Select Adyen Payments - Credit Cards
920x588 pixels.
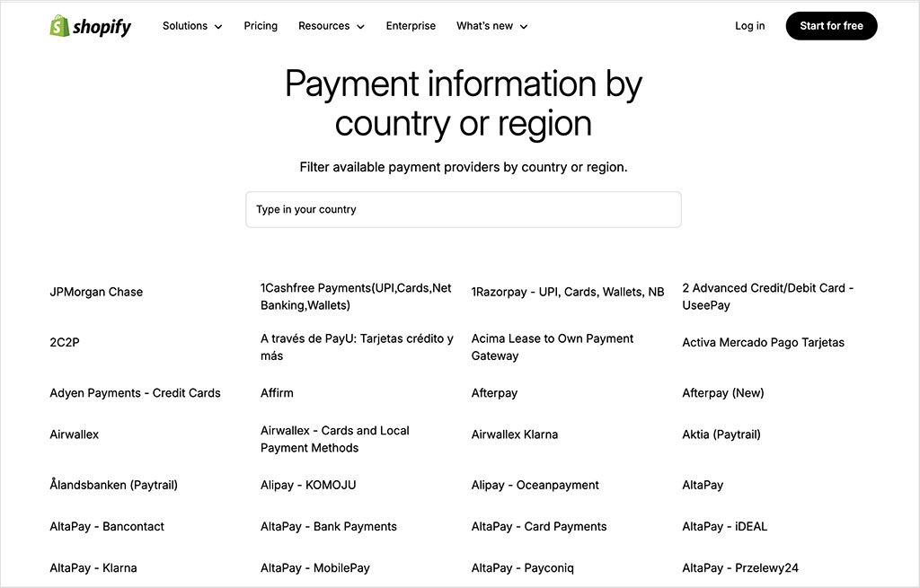pos(135,393)
